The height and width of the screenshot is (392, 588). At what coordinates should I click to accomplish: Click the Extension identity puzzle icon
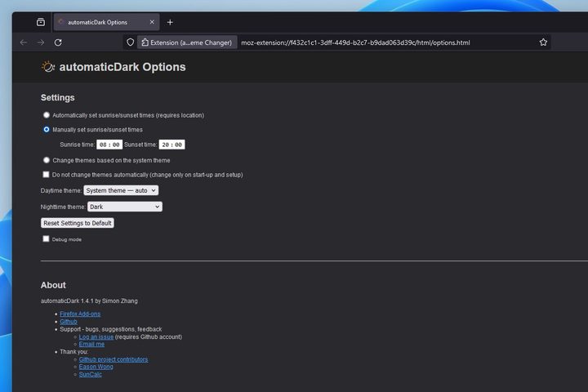145,42
